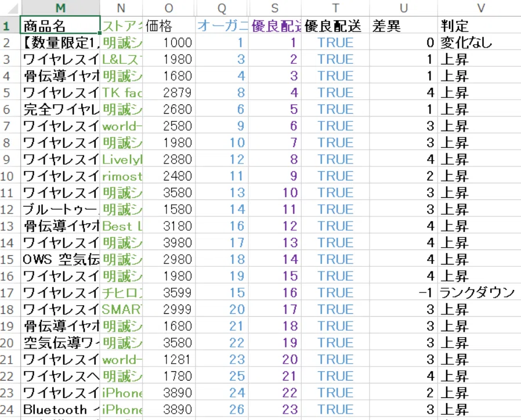The width and height of the screenshot is (521, 420).
Task: Select the 上昇 cell in row 24
Action: 479,410
